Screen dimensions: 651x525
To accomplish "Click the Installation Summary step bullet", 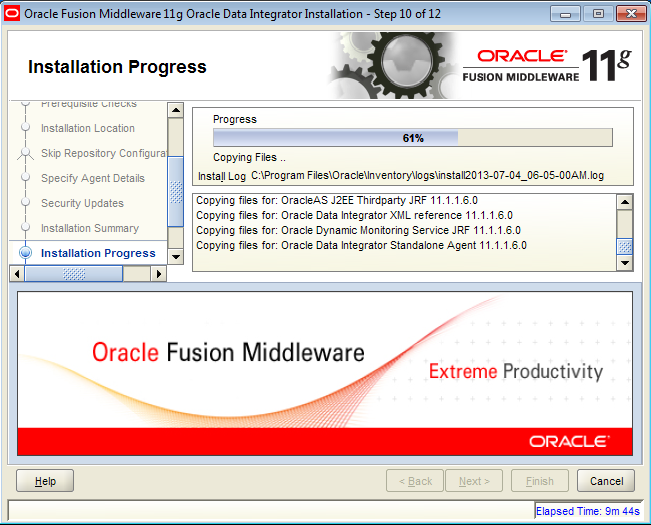I will (x=25, y=227).
